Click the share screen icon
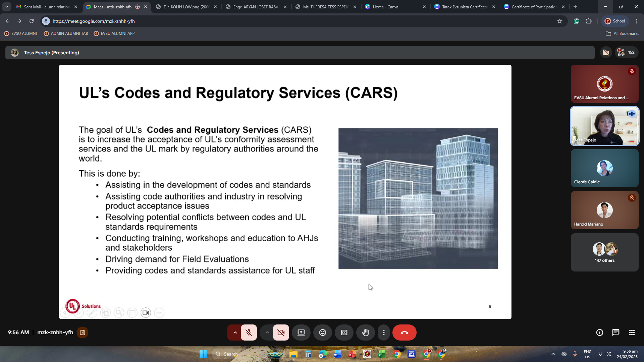The width and height of the screenshot is (644, 362). point(301,333)
